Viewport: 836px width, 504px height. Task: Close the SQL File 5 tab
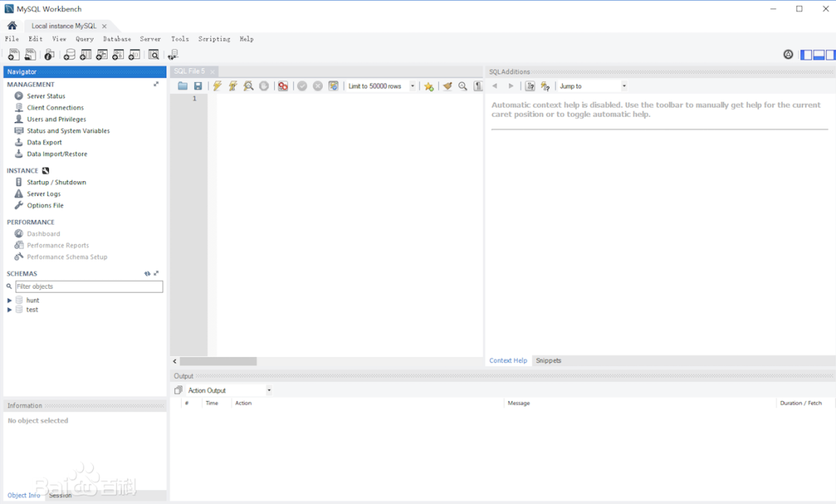coord(212,71)
